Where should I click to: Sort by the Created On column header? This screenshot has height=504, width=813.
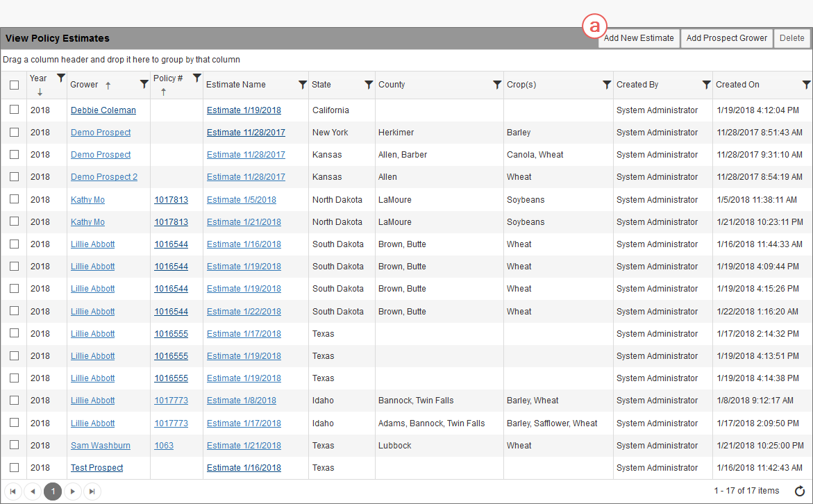[x=737, y=85]
